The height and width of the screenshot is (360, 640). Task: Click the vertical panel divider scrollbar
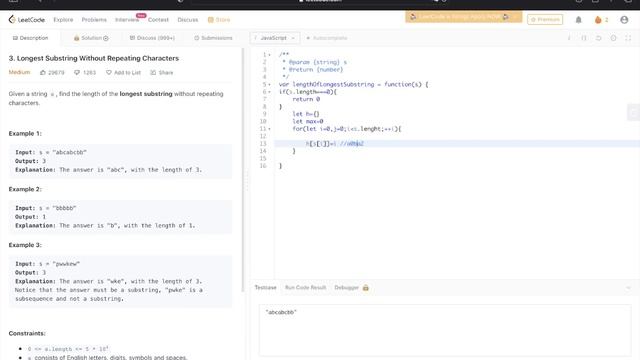(x=243, y=169)
